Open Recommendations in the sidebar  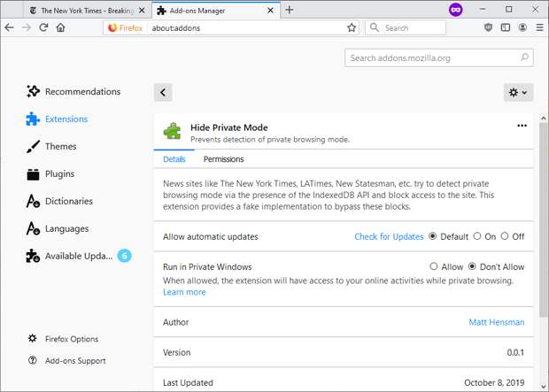(73, 91)
